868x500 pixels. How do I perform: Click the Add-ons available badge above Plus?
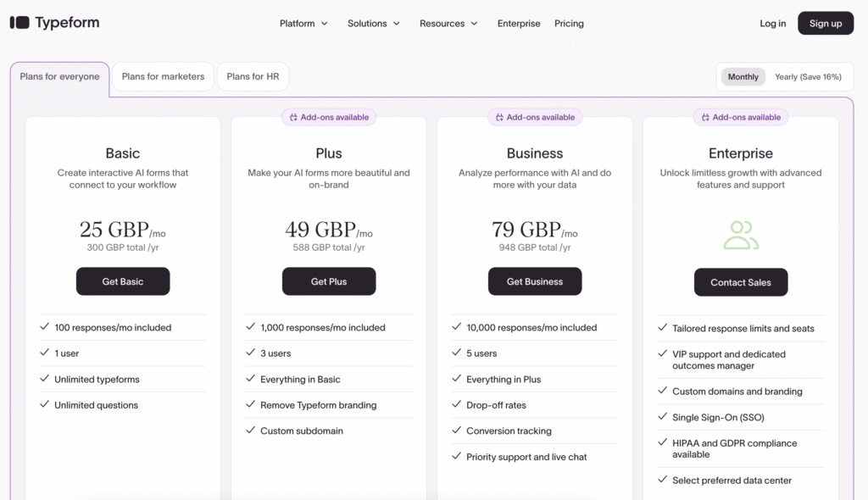329,117
